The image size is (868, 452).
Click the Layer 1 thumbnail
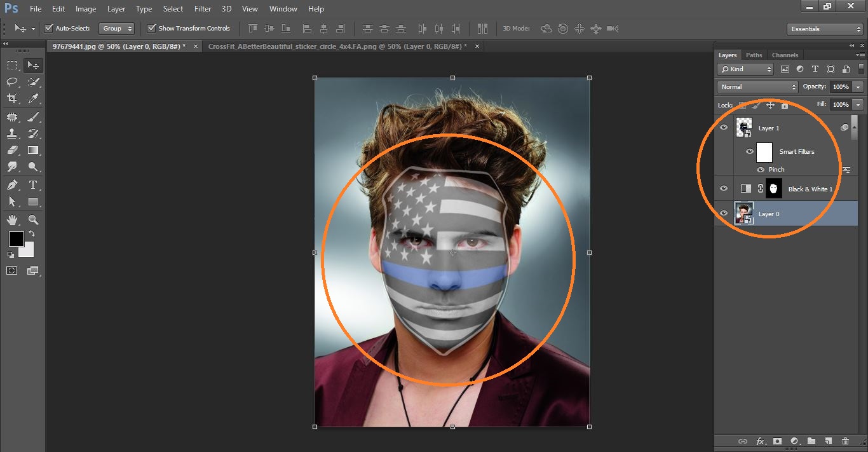pyautogui.click(x=743, y=127)
